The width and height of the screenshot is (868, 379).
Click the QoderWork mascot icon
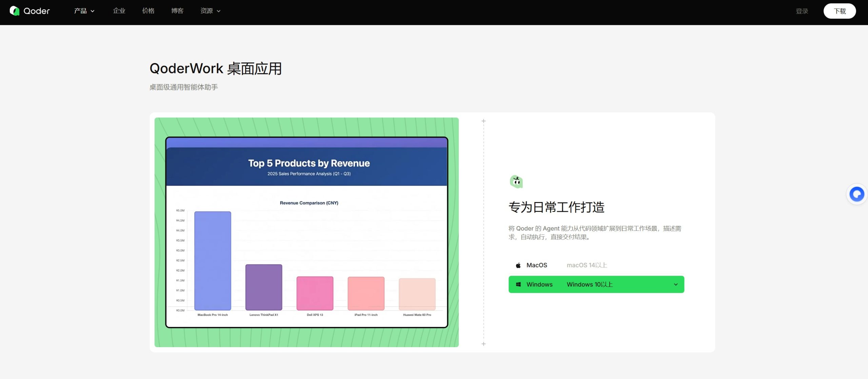coord(516,181)
